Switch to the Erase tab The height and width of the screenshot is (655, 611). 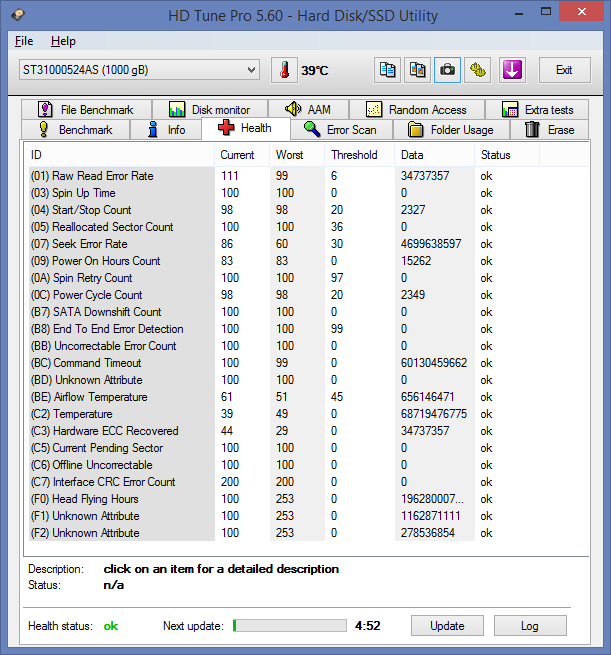pos(550,129)
